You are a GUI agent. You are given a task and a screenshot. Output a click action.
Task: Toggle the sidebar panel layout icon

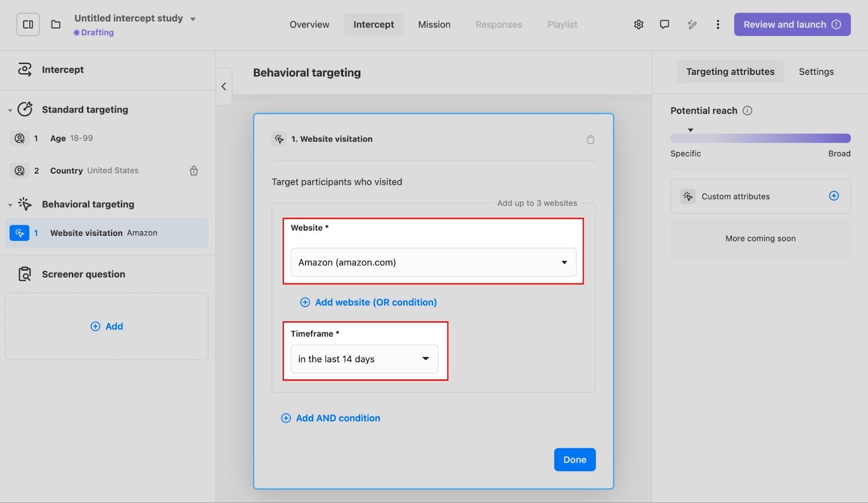point(28,24)
